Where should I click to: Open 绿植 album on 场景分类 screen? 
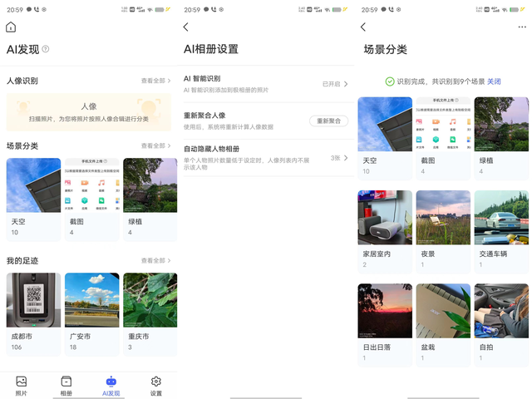click(501, 139)
